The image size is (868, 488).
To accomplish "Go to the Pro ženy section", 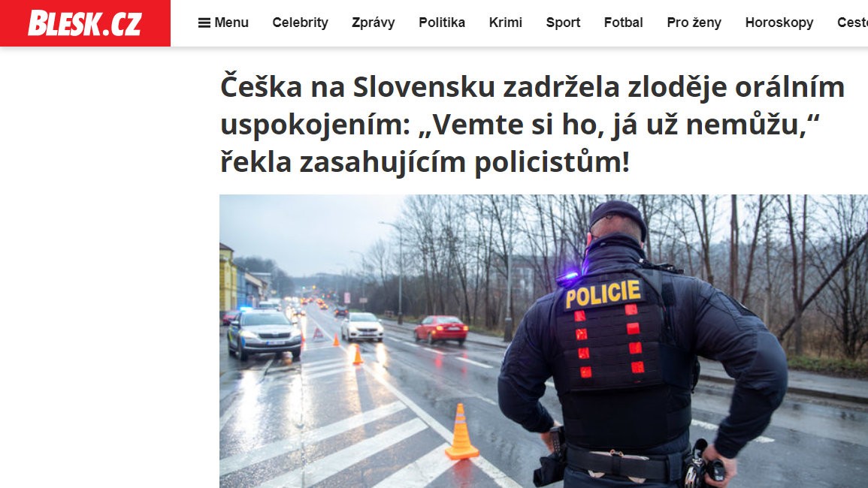I will pyautogui.click(x=694, y=23).
